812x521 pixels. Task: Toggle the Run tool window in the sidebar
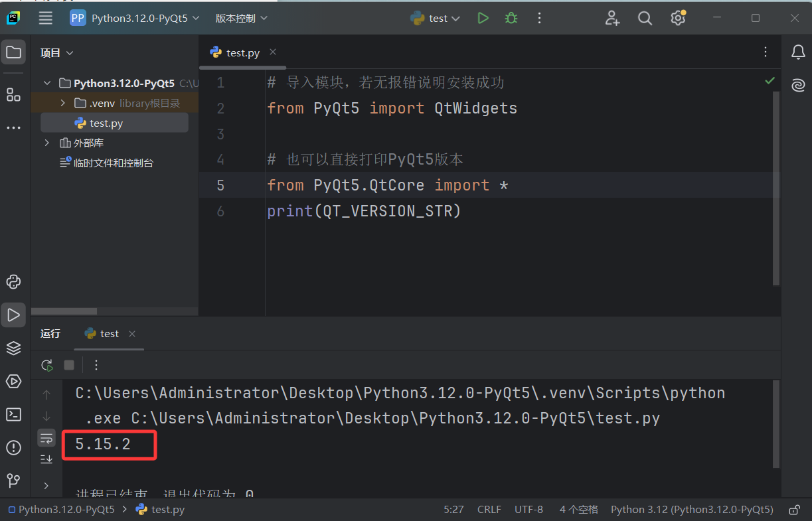(13, 315)
